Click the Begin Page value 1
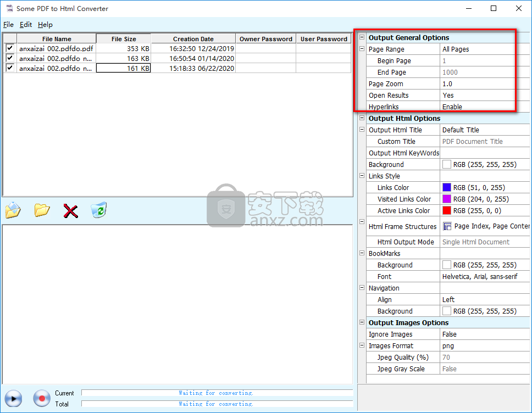532x413 pixels. (444, 61)
